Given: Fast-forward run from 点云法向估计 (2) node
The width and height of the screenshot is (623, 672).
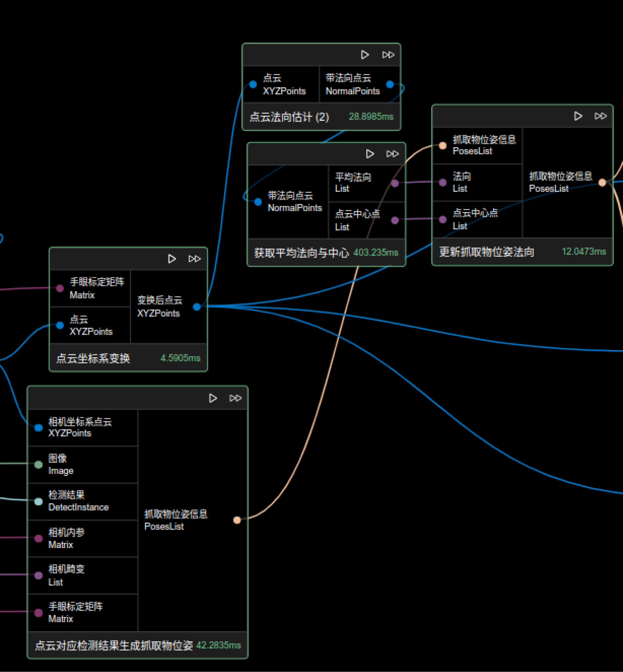Looking at the screenshot, I should coord(388,55).
